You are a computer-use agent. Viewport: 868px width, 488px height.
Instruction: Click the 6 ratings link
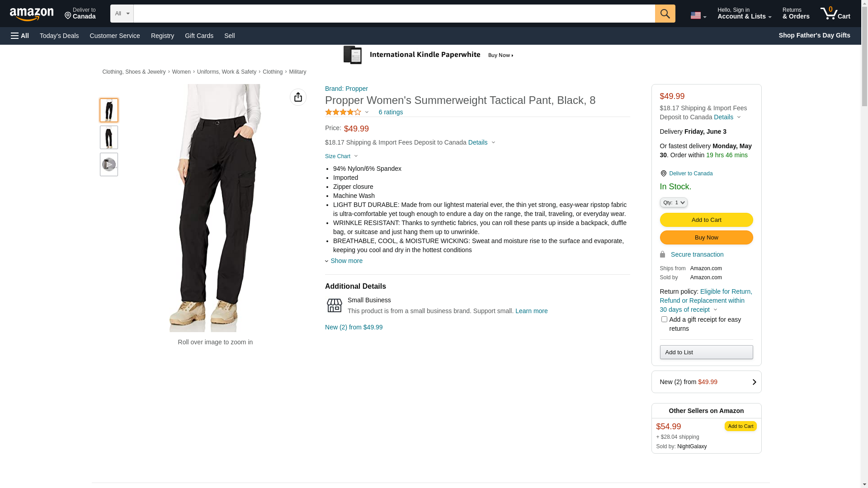(x=391, y=112)
